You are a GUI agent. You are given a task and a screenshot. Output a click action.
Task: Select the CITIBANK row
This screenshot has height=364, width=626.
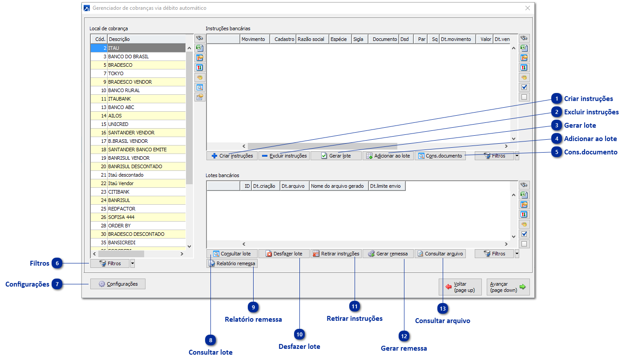pyautogui.click(x=138, y=192)
